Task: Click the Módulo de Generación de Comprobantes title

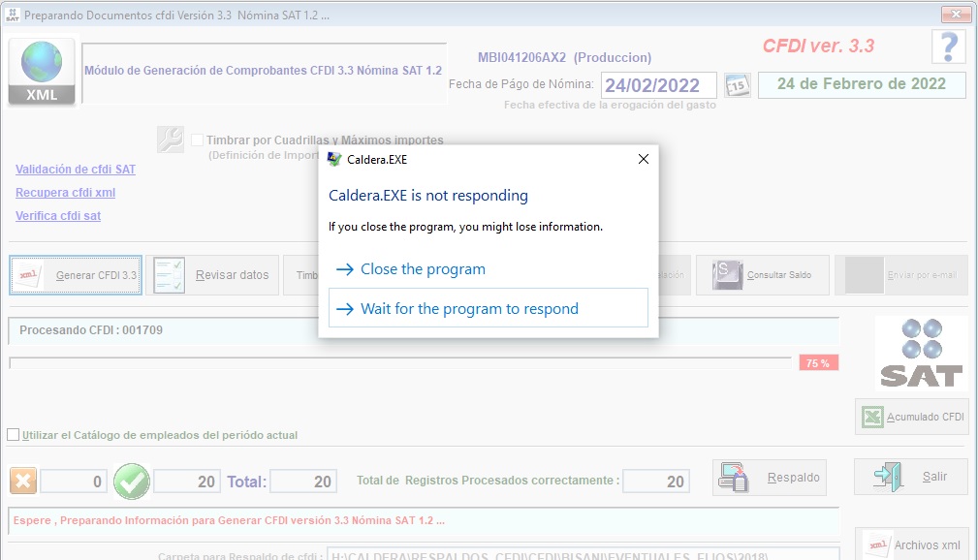Action: (x=264, y=71)
